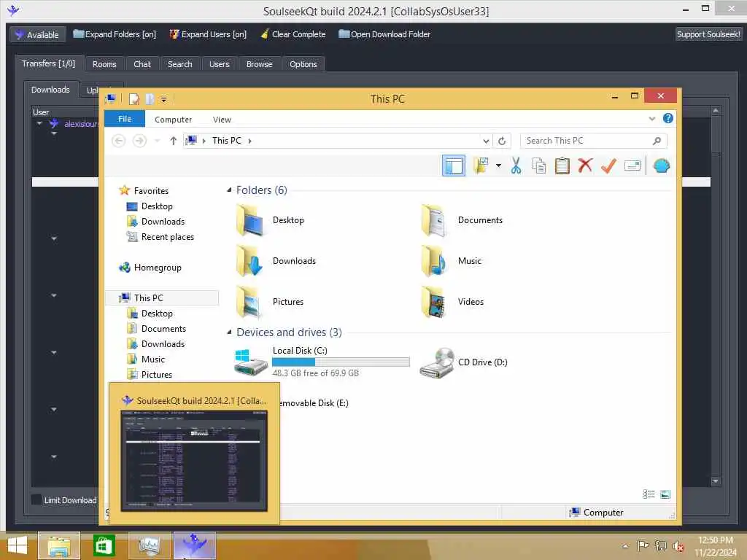The height and width of the screenshot is (560, 747).
Task: Switch to the Search tab in Soulseek
Action: coord(179,64)
